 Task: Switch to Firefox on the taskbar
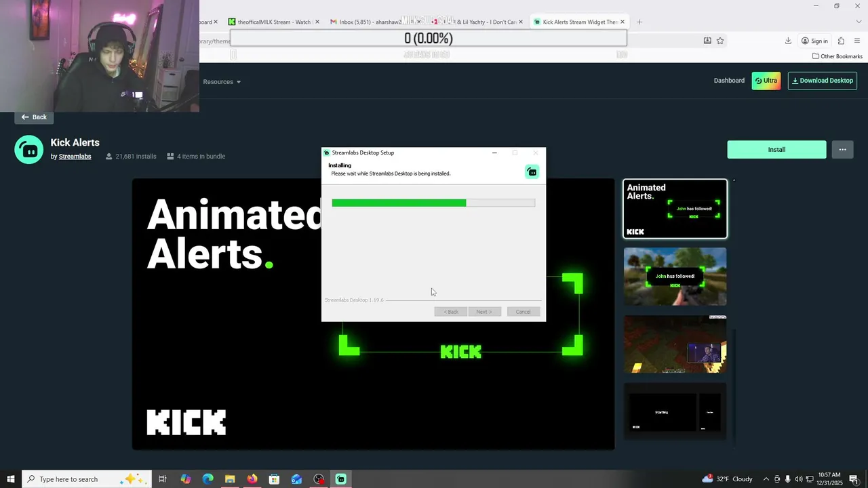point(252,479)
